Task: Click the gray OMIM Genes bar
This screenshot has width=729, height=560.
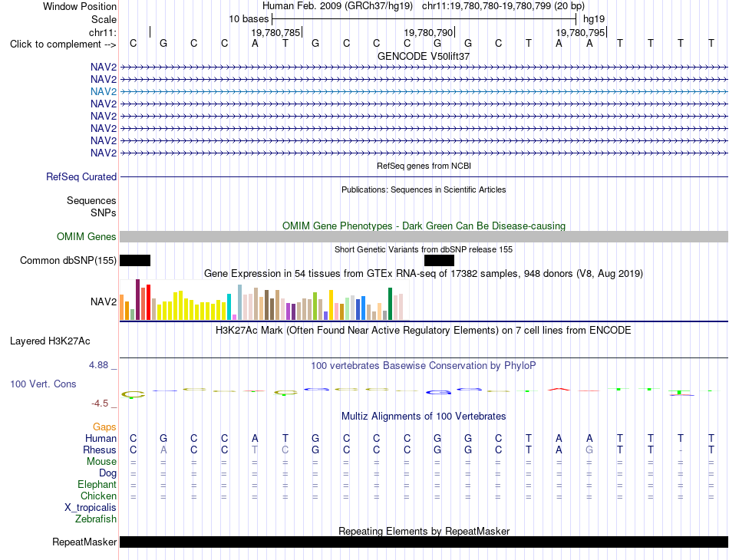Action: [424, 236]
